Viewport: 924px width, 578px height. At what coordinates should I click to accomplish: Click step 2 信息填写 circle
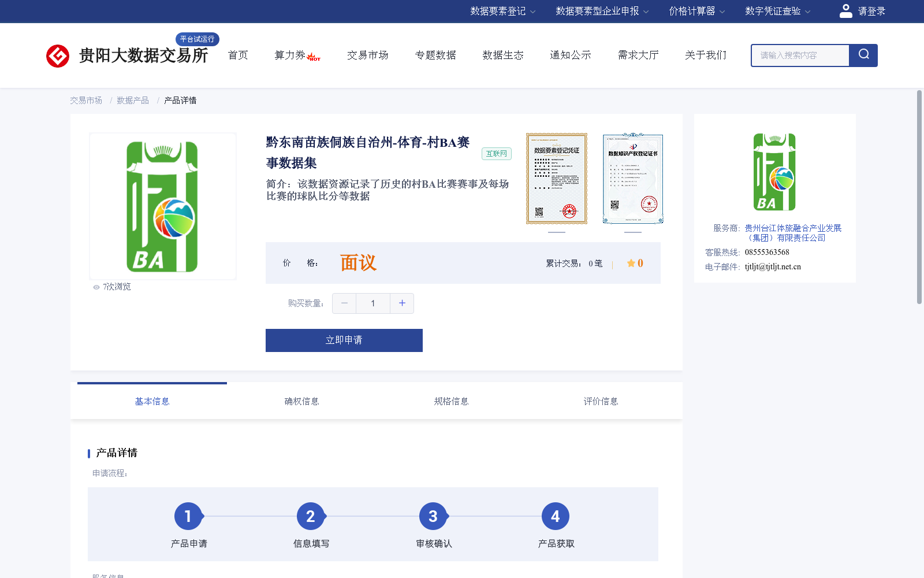(311, 516)
